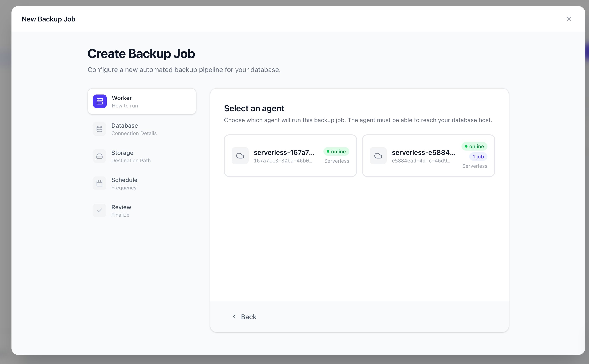Click agent ID '167a7cc3-80ba-46b0…'
589x364 pixels.
click(x=283, y=161)
